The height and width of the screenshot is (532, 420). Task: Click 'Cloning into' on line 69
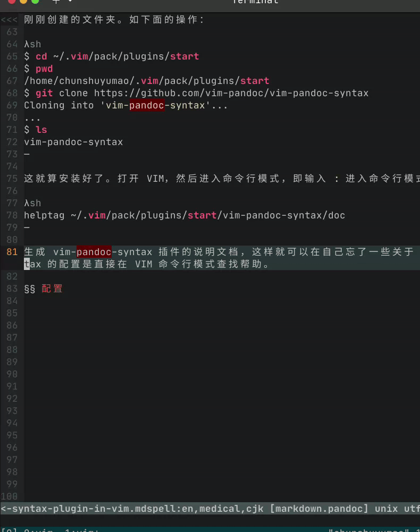pos(58,105)
